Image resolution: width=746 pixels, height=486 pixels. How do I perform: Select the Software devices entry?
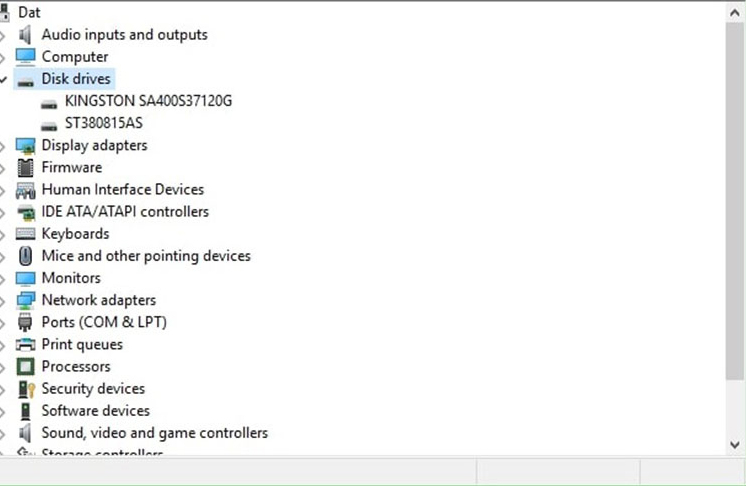point(96,411)
